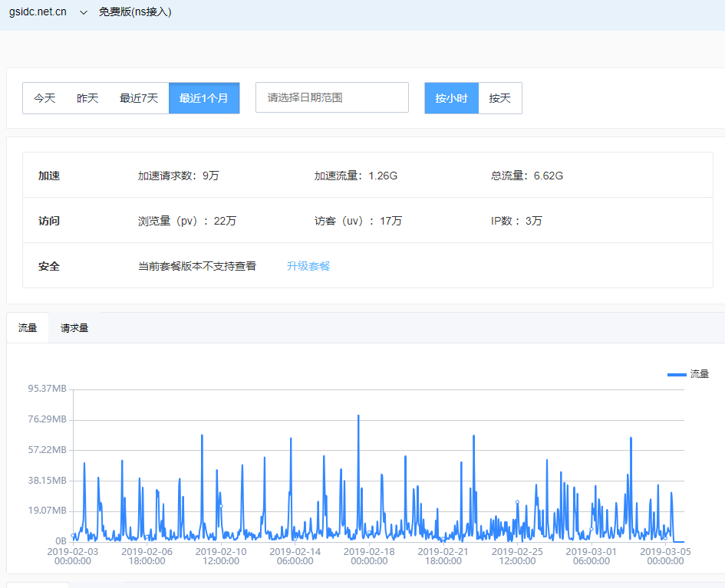Open the gsidc.net.cn domain name dropdown
This screenshot has height=588, width=725.
coord(38,13)
